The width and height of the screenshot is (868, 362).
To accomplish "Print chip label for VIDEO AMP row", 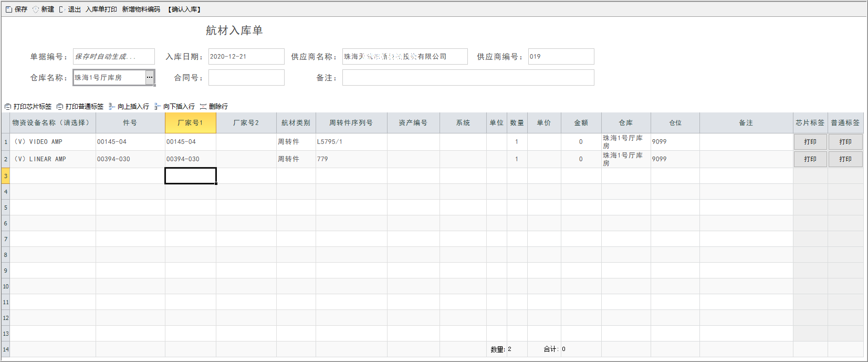I will 810,142.
